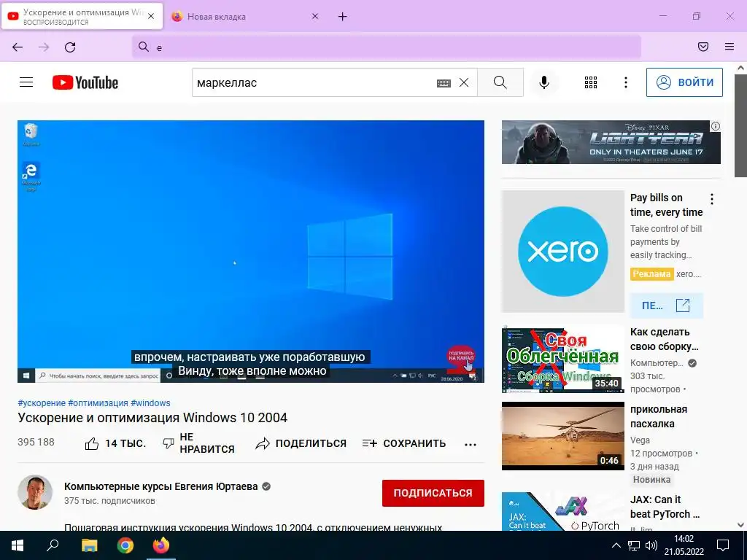Screen dimensions: 747x560
Task: Select the Ускорение и оптимизация tab
Action: [82, 16]
